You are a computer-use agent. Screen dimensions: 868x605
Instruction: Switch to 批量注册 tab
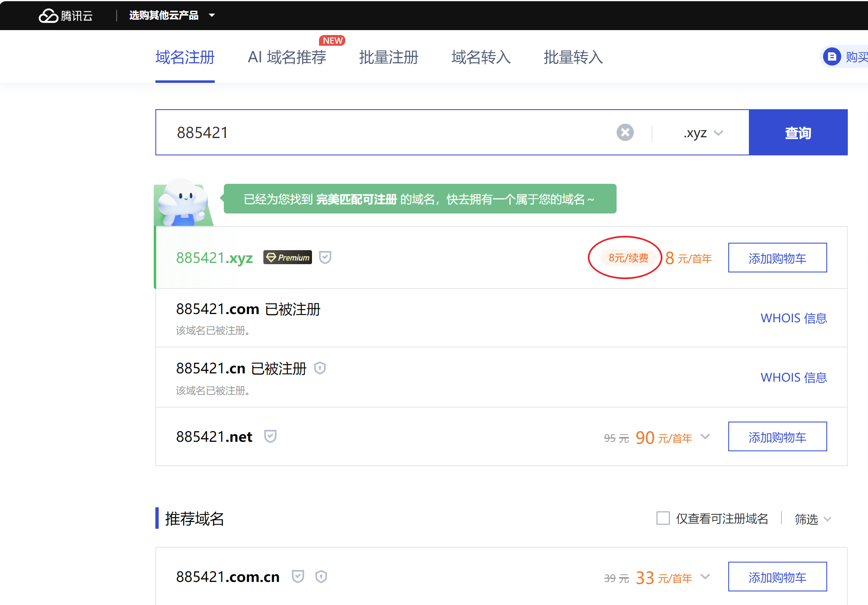[388, 57]
